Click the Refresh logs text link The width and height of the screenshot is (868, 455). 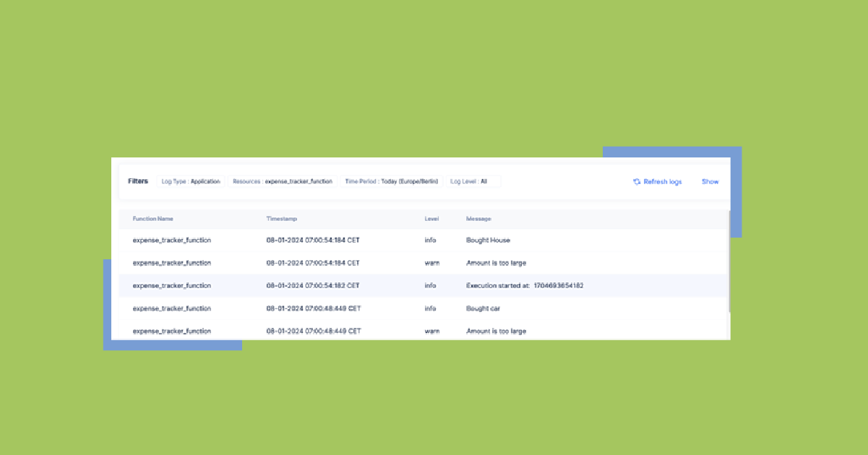(663, 182)
